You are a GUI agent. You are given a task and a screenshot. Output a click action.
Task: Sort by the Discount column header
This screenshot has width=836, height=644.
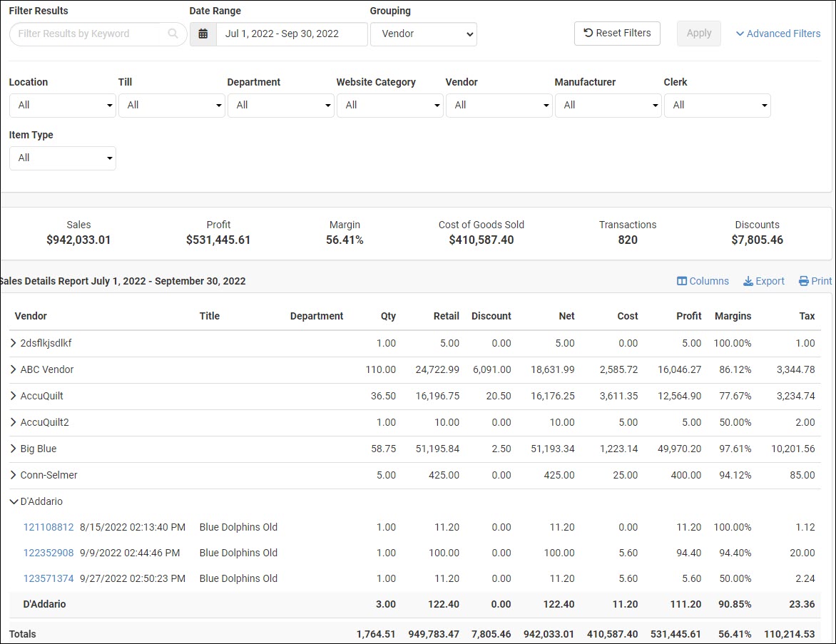point(491,316)
